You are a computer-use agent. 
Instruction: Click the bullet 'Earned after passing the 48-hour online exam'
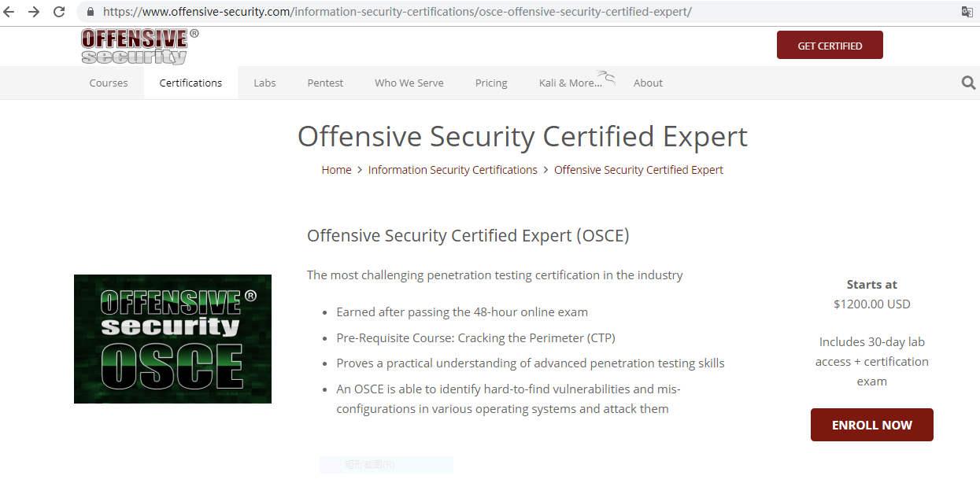(462, 312)
